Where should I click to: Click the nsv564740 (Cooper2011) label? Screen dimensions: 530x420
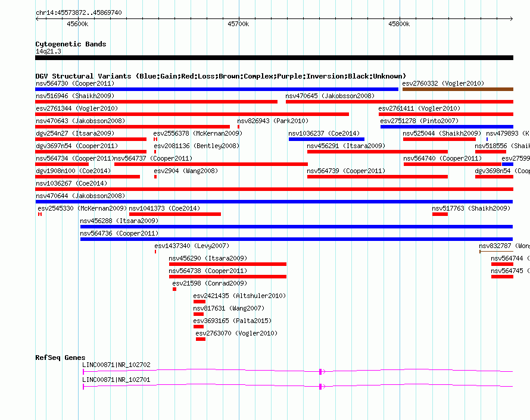pos(442,158)
